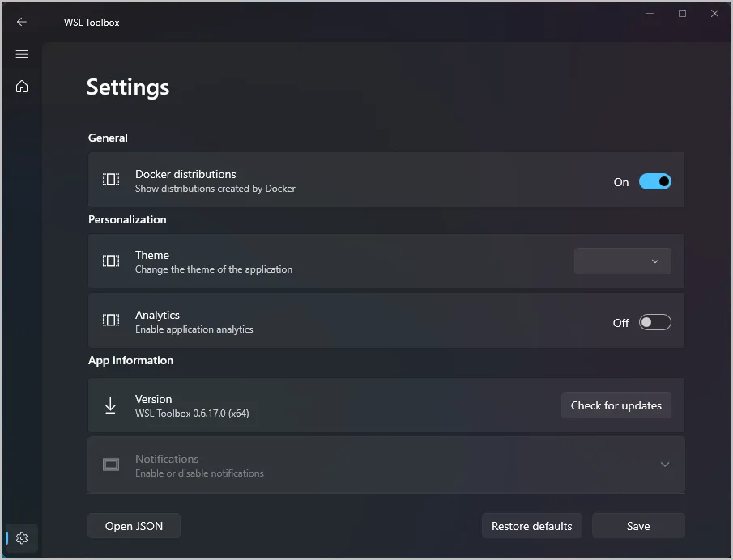Screen dimensions: 733x560
Task: Click the Open JSON button
Action: coord(134,526)
